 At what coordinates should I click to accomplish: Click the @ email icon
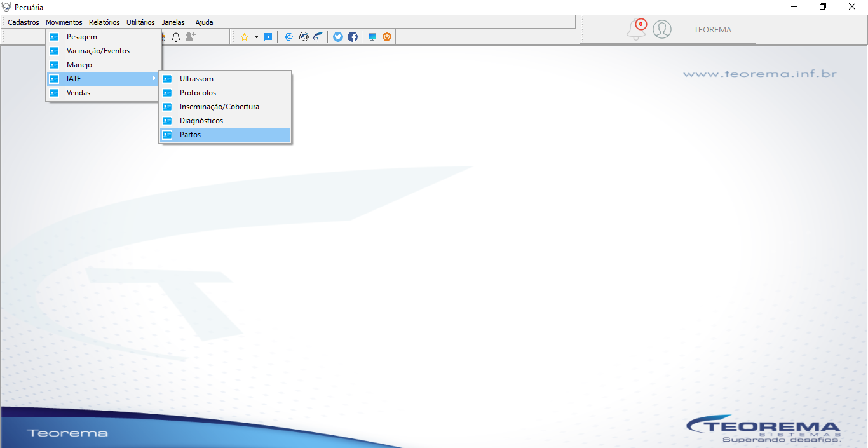pyautogui.click(x=289, y=37)
